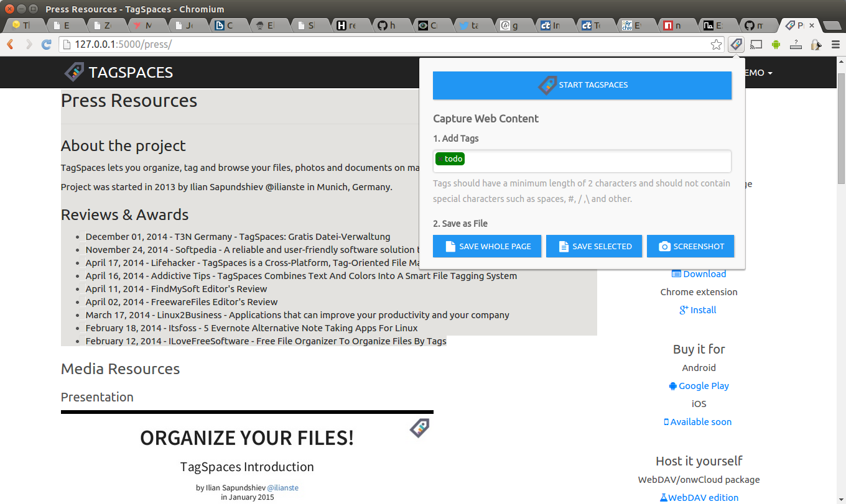Image resolution: width=846 pixels, height=504 pixels.
Task: Focus the Add Tags input field
Action: tap(582, 161)
